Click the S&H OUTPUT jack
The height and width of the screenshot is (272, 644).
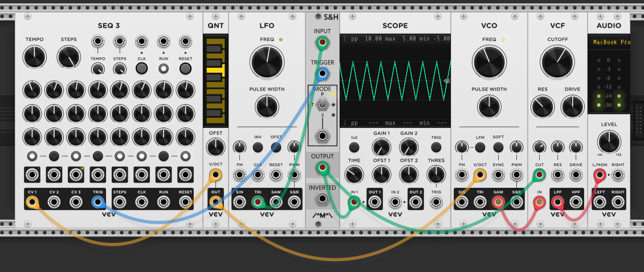(x=323, y=168)
